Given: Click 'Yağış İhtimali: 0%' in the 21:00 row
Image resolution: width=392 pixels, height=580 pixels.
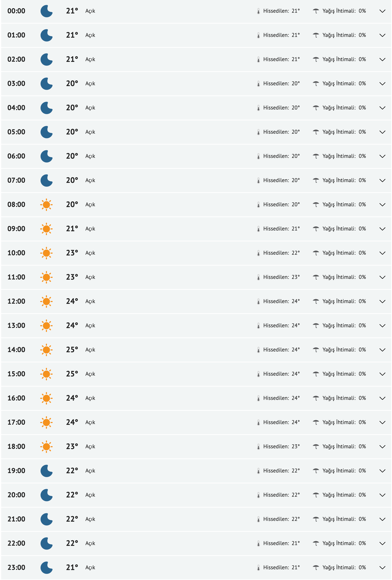Looking at the screenshot, I should tap(344, 519).
